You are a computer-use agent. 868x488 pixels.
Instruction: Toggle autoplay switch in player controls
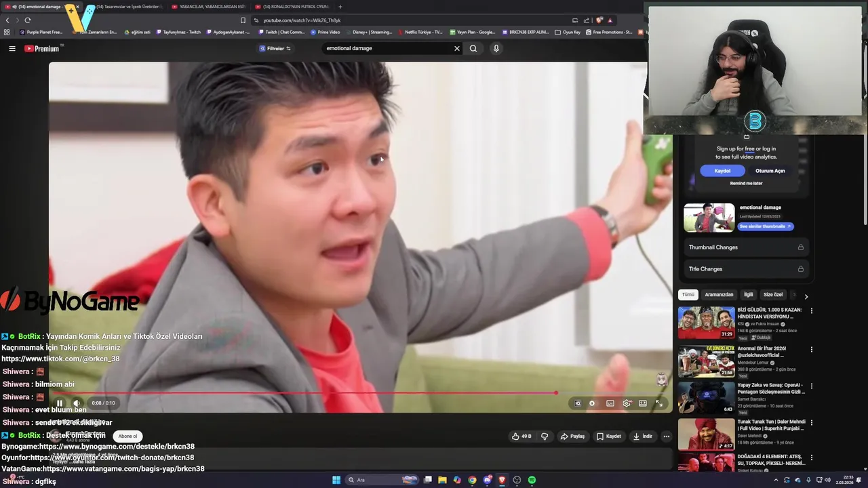[593, 403]
